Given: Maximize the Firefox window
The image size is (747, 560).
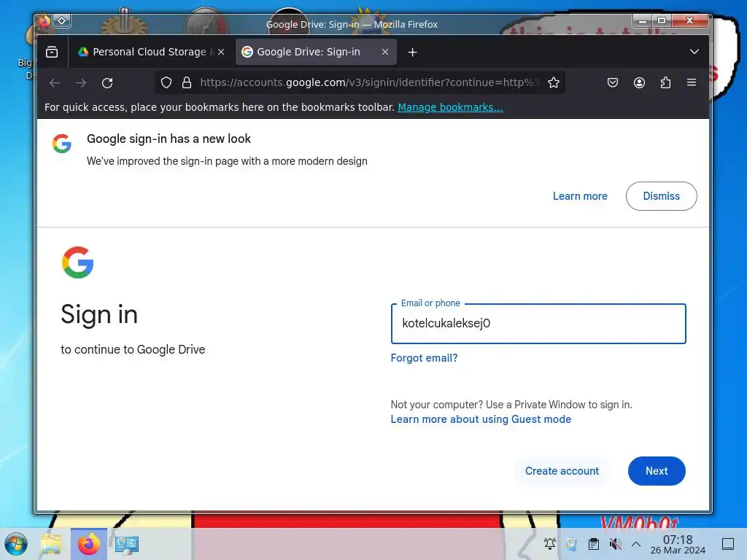Looking at the screenshot, I should (662, 20).
